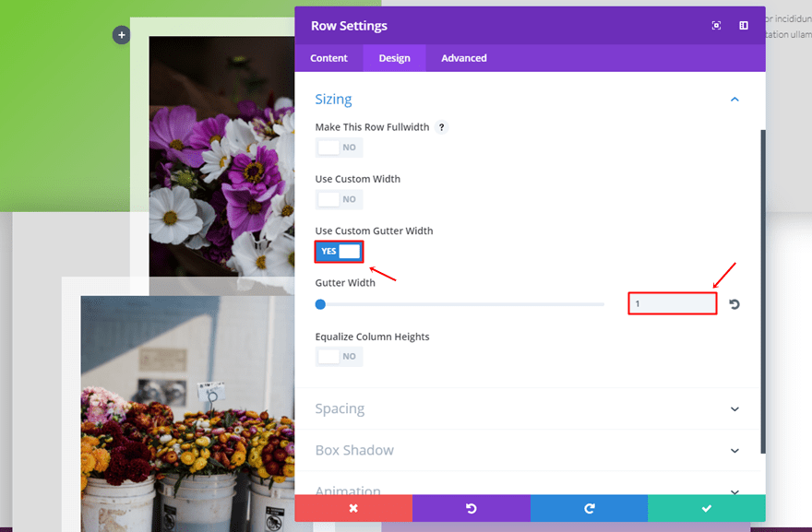Screen dimensions: 812x532
Task: Click the help icon beside Make This Row Fullwidth
Action: 442,127
